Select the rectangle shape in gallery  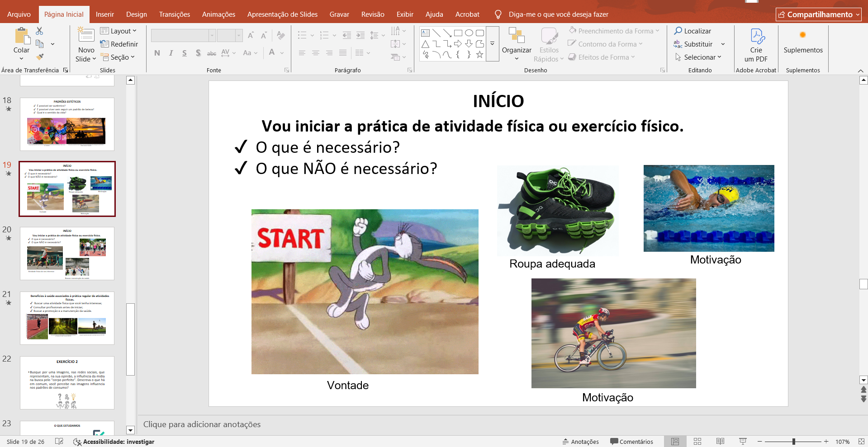click(x=458, y=33)
